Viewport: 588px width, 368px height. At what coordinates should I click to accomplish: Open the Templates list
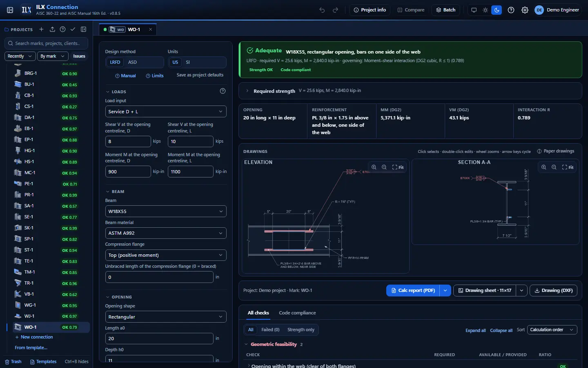click(43, 361)
